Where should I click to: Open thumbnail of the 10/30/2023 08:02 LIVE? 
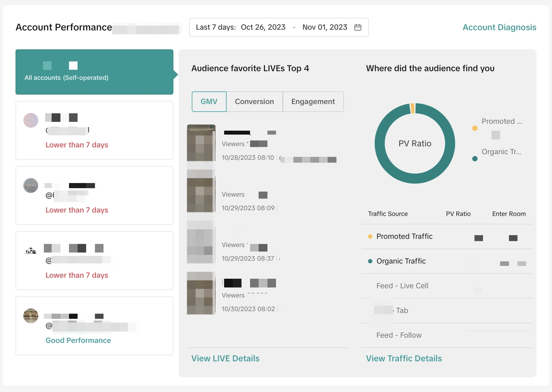[201, 293]
